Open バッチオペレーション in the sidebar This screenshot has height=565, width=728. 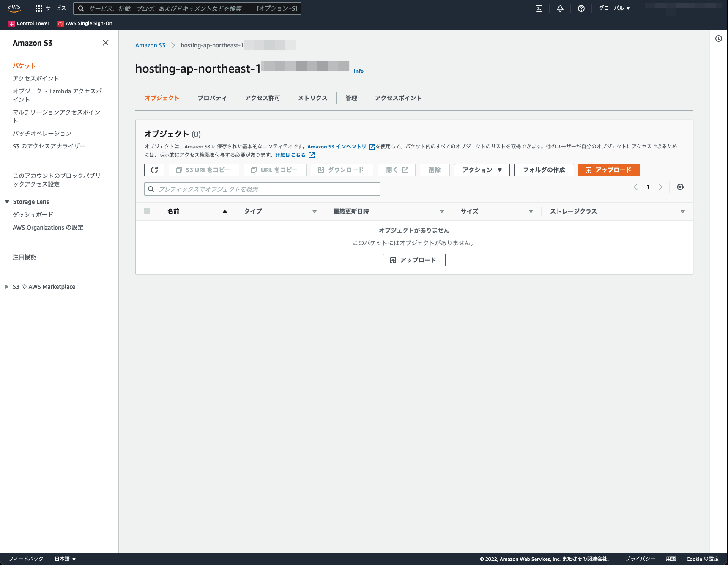pyautogui.click(x=42, y=134)
